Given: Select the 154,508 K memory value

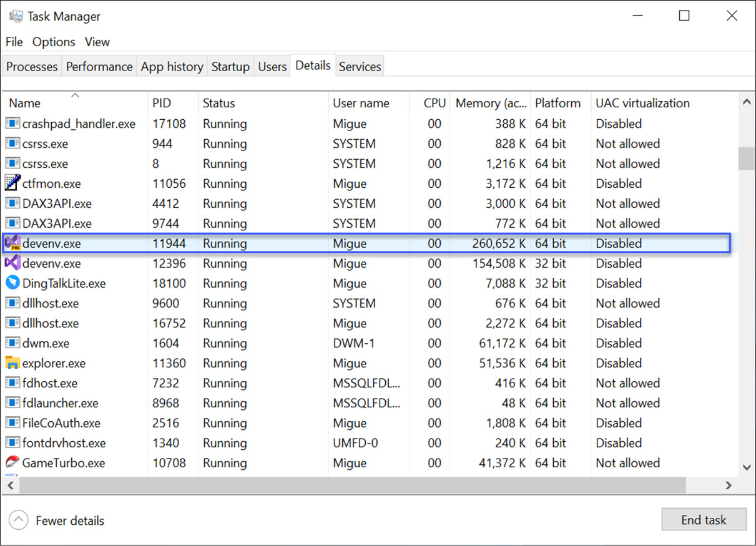Looking at the screenshot, I should [499, 263].
